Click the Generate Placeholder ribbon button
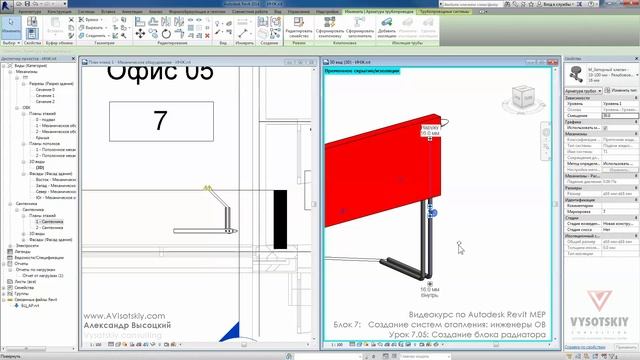The height and width of the screenshot is (360, 640). point(359,27)
